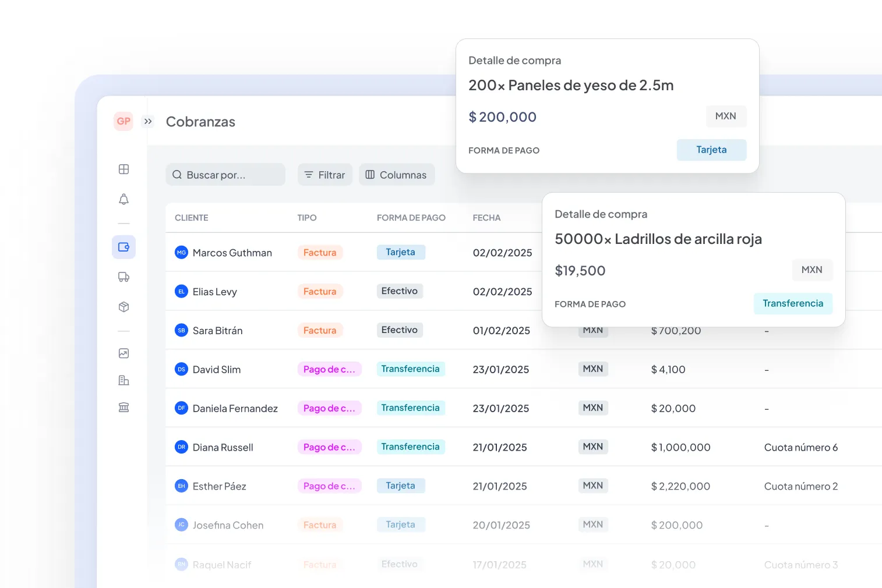
Task: Expand the sidebar with the double-chevron
Action: [x=147, y=121]
